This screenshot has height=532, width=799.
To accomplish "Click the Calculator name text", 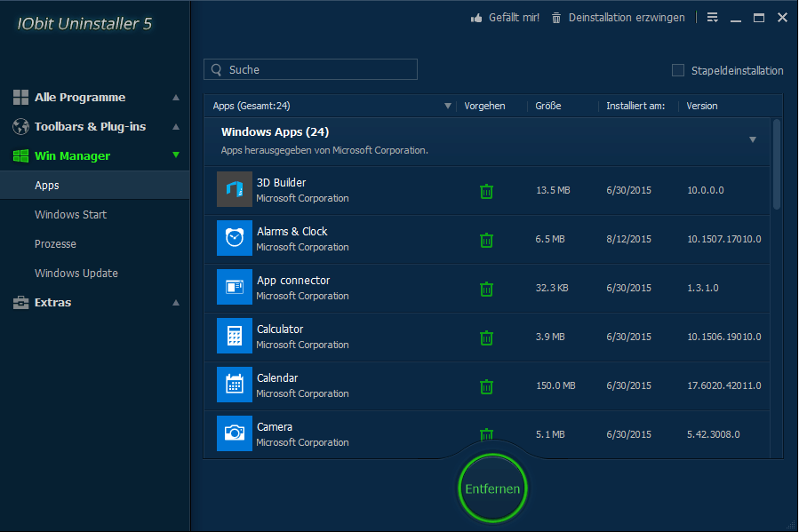I will click(x=280, y=330).
